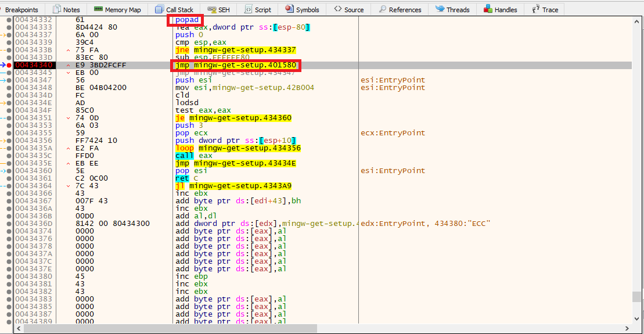Select bytes 'C2 0C00'

coord(92,178)
